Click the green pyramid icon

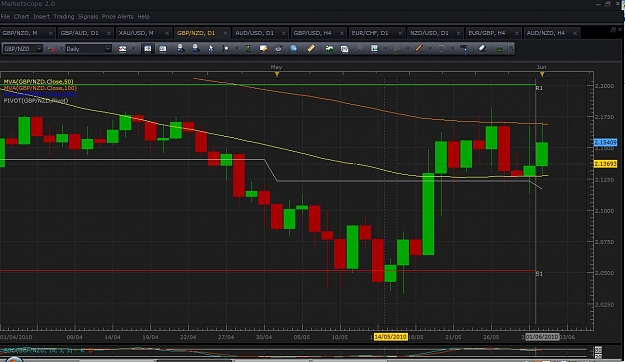click(499, 49)
